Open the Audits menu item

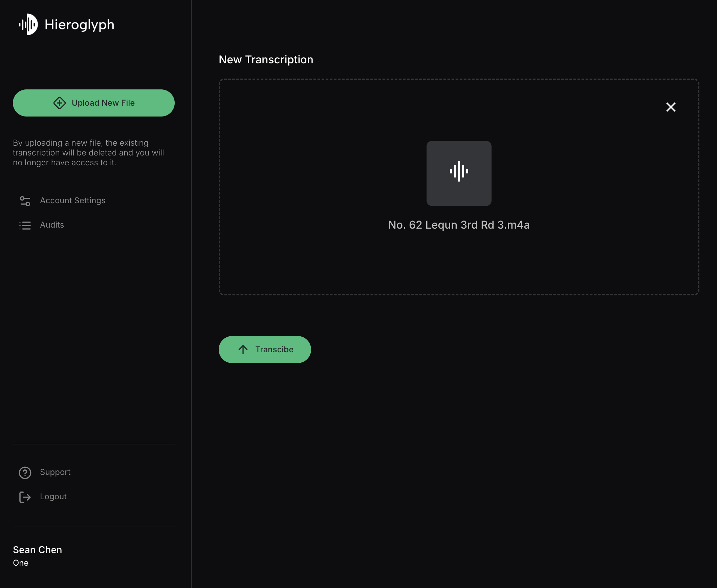coord(52,225)
